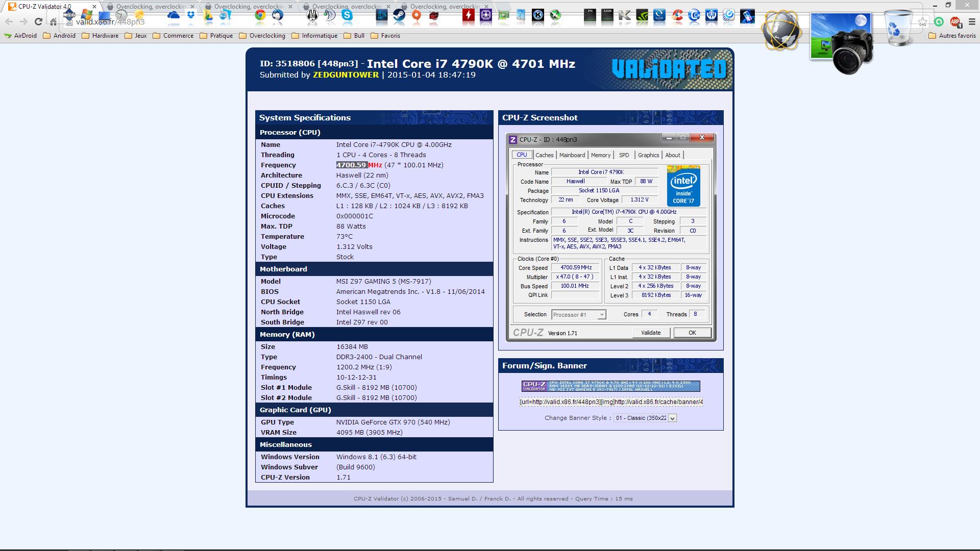Click the Windows flag icon in the dock
Viewport: 980px width, 551px height.
click(x=87, y=14)
